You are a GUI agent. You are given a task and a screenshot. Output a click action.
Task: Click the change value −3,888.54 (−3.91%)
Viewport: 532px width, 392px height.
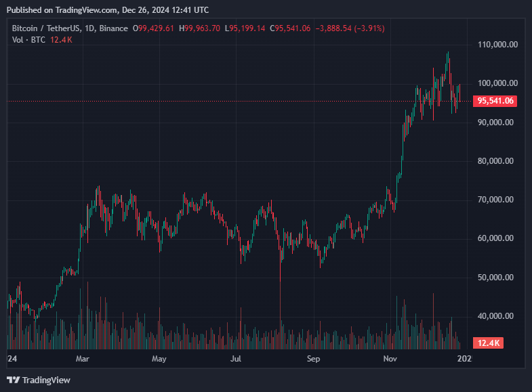click(350, 28)
